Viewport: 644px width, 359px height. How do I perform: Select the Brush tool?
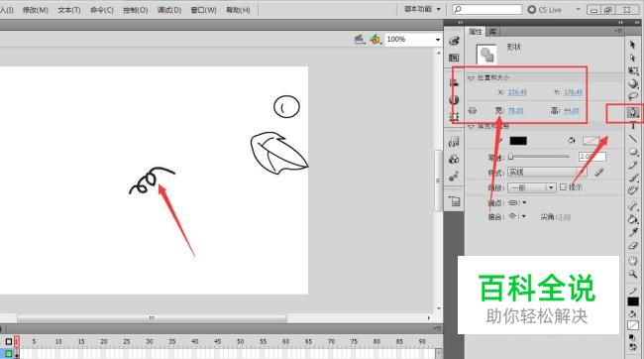(x=633, y=178)
